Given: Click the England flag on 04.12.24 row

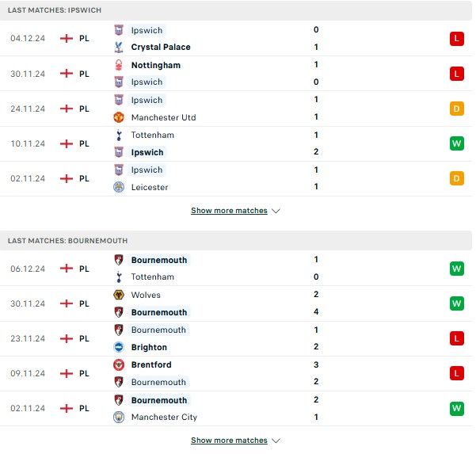Looking at the screenshot, I should coord(67,39).
